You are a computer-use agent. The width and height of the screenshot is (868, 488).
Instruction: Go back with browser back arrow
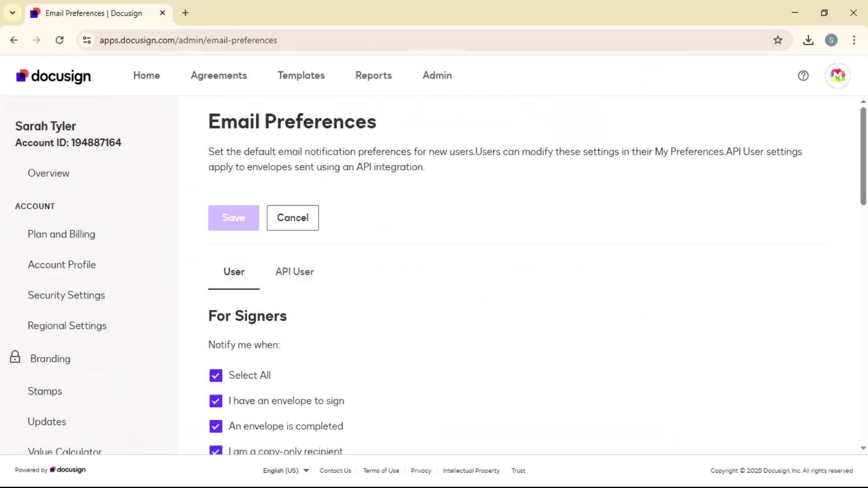coord(14,40)
